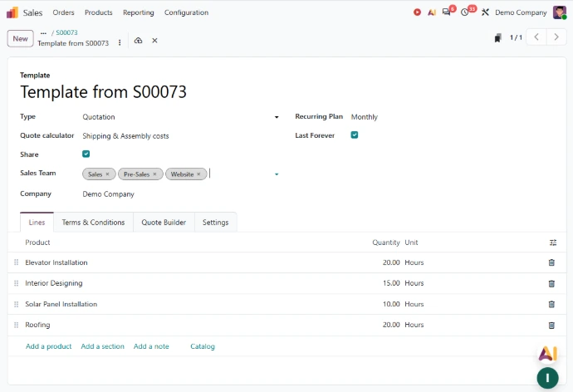This screenshot has width=573, height=392.
Task: Open the debug tools wrench icon
Action: tap(485, 12)
